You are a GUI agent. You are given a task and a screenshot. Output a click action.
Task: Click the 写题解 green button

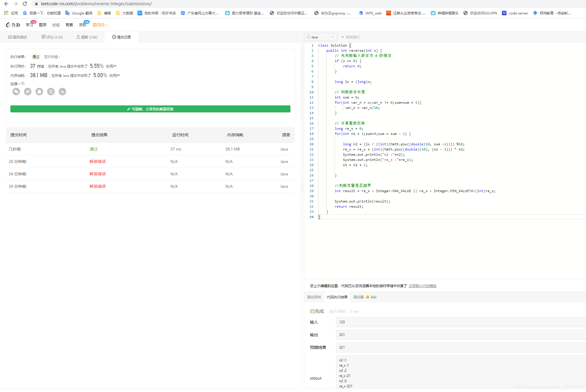pos(150,109)
